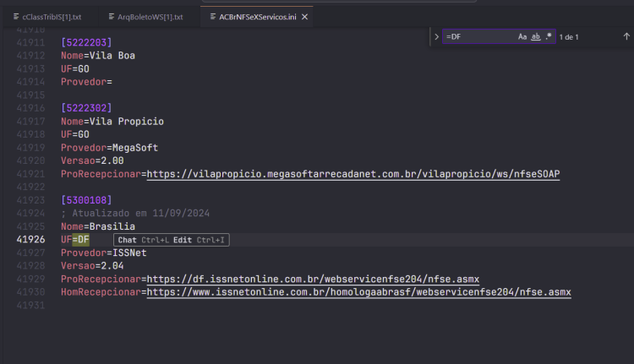This screenshot has height=364, width=634.
Task: Click the line Nome=Vila Boa
Action: pos(98,56)
